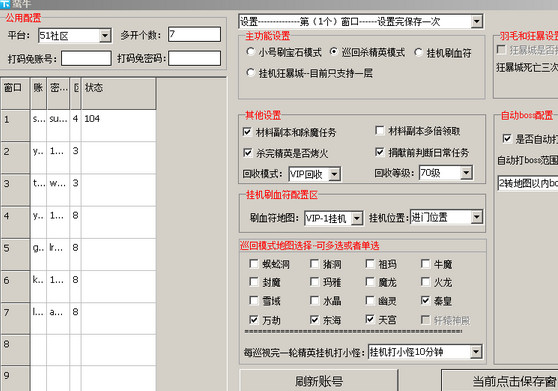Select empty window row 8

click(78, 350)
